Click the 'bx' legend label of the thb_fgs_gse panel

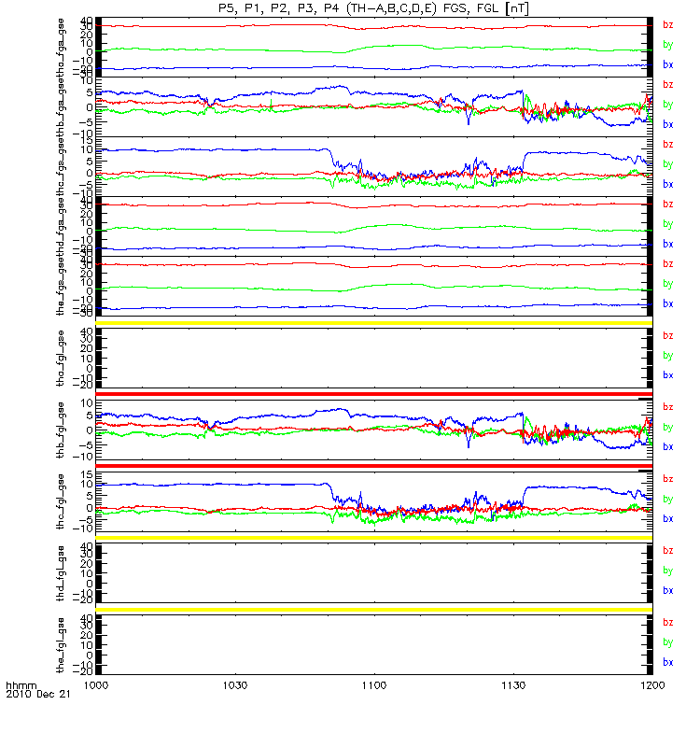click(667, 124)
